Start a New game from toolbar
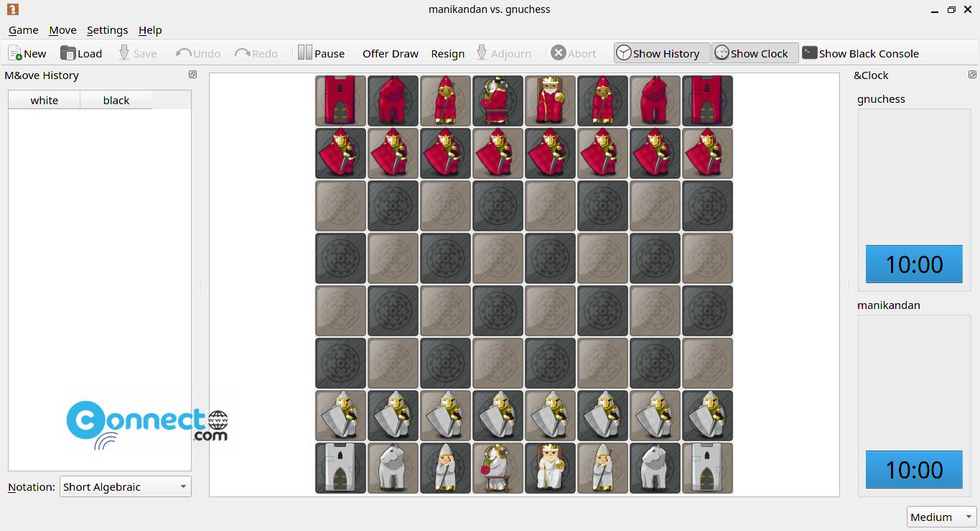Viewport: 980px width, 531px height. pos(27,53)
